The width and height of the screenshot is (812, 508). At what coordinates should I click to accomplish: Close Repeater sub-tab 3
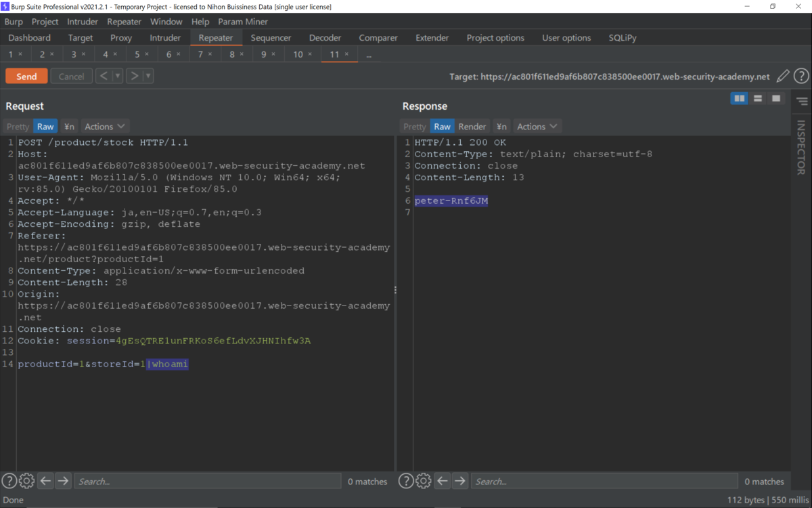coord(83,54)
